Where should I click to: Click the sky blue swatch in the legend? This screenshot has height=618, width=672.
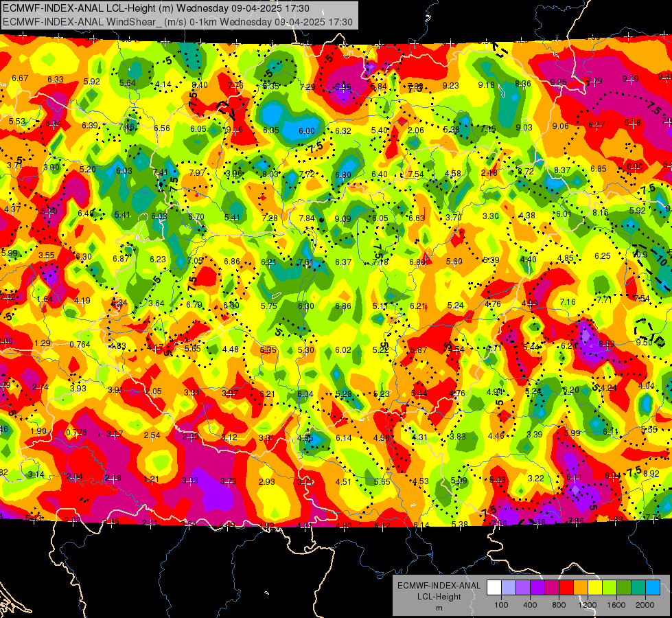[653, 588]
